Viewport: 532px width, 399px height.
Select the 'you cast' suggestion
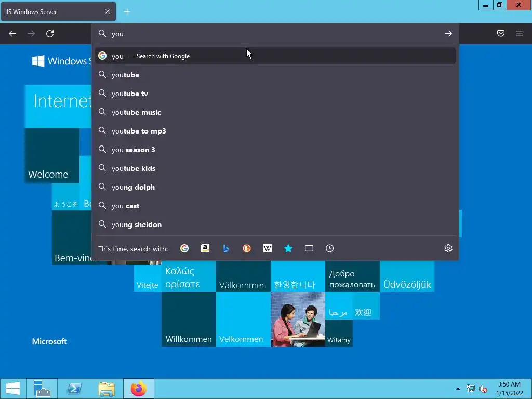click(275, 206)
